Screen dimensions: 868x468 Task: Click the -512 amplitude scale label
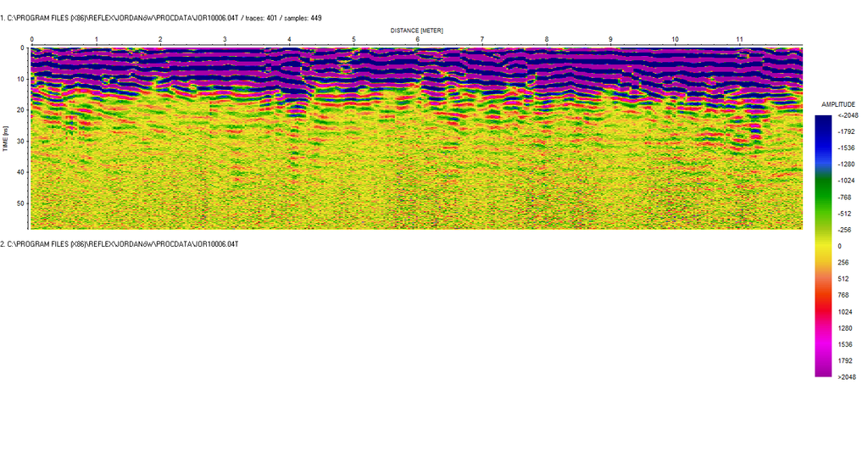[x=843, y=214]
